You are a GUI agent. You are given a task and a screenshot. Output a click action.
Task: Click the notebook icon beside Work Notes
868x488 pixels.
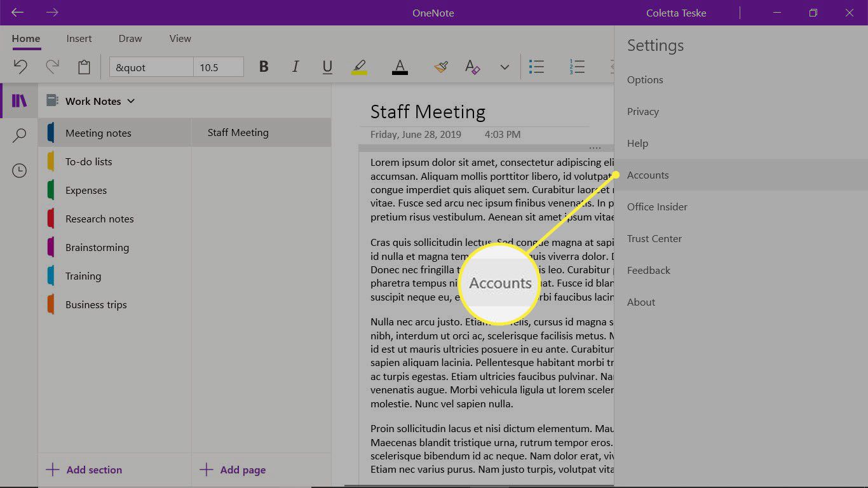(52, 101)
